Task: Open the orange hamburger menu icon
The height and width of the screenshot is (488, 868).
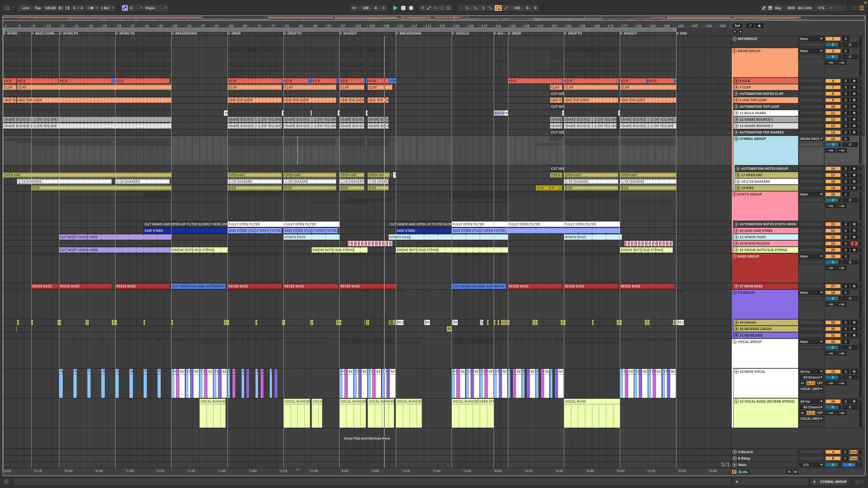Action: point(862,8)
